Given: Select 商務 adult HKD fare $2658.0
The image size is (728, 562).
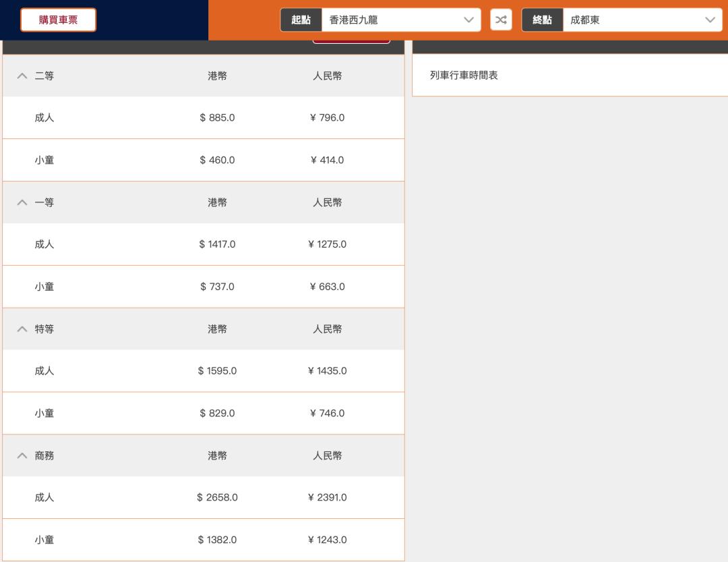Looking at the screenshot, I should 217,498.
